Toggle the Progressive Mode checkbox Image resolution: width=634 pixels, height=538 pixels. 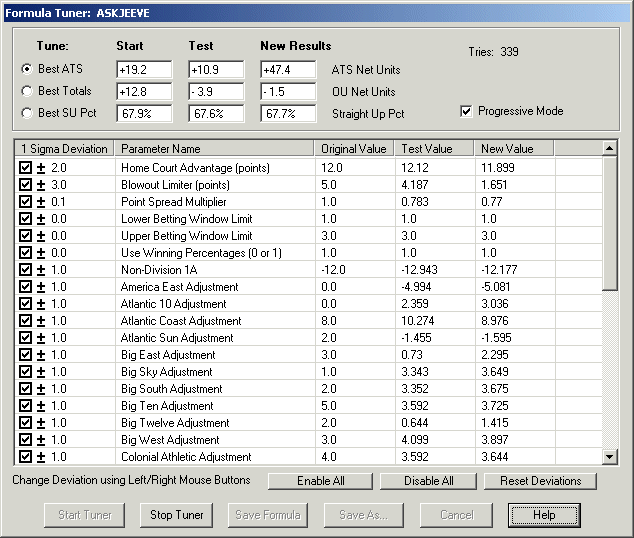[x=466, y=111]
